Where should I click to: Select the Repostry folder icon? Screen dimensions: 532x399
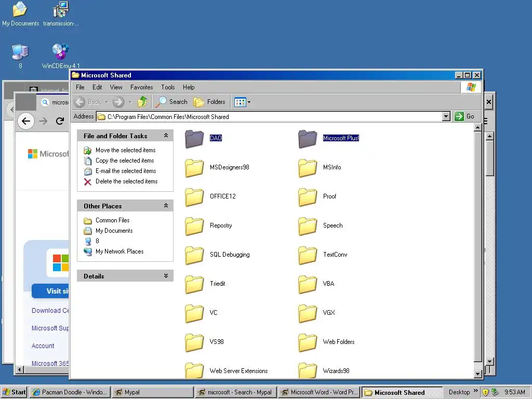[194, 227]
